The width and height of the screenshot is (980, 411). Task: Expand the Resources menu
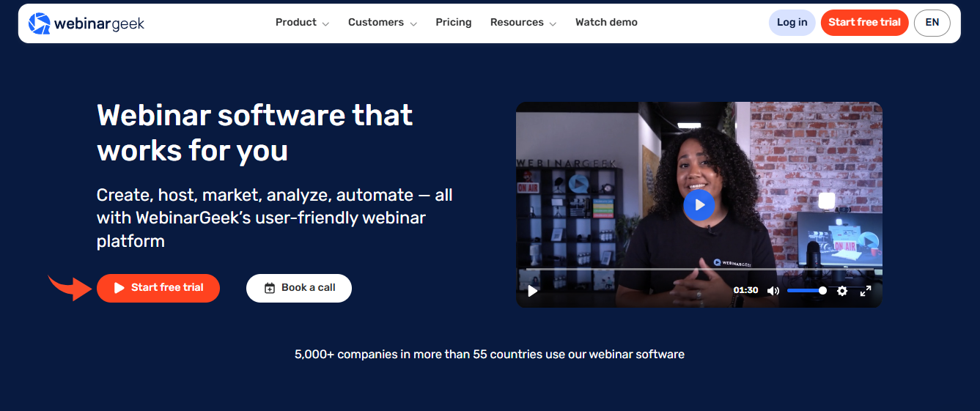click(523, 23)
